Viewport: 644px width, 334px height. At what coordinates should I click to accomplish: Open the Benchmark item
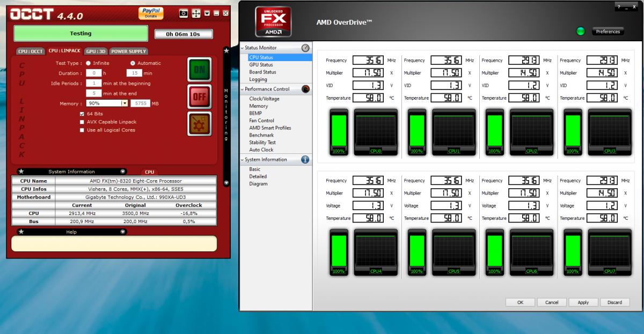pos(261,136)
